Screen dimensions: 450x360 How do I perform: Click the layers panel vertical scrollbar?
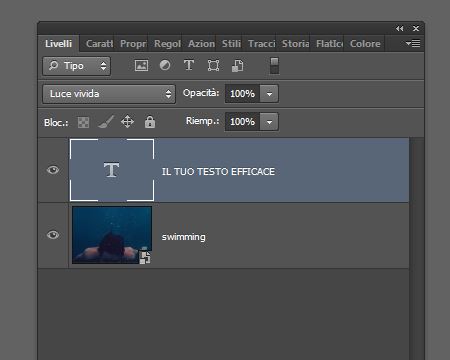[416, 248]
